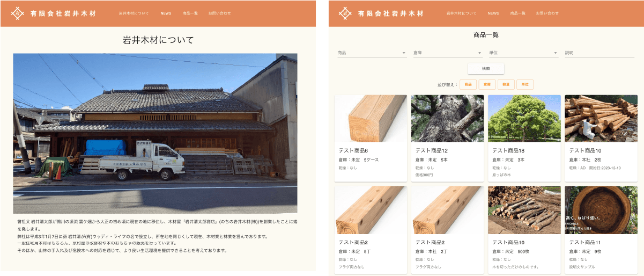Open the テスト商品18 green tree image
Screen dimensions: 644x276
click(524, 119)
